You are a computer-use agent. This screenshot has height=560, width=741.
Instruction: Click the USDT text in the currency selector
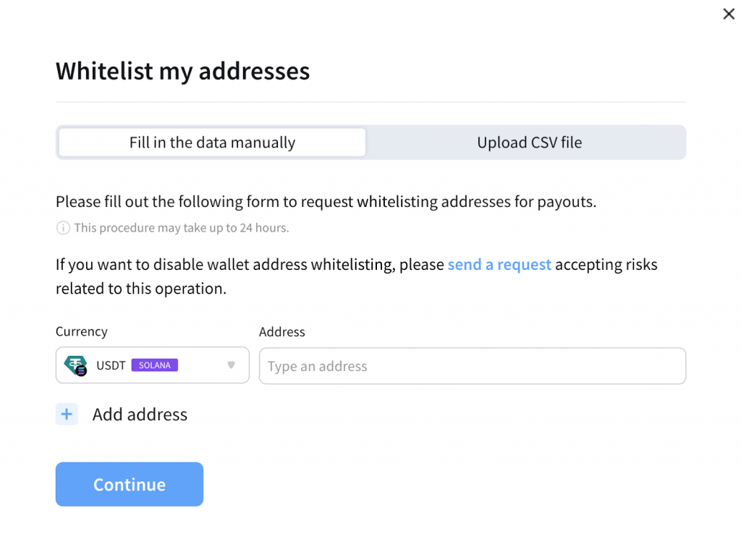click(111, 365)
